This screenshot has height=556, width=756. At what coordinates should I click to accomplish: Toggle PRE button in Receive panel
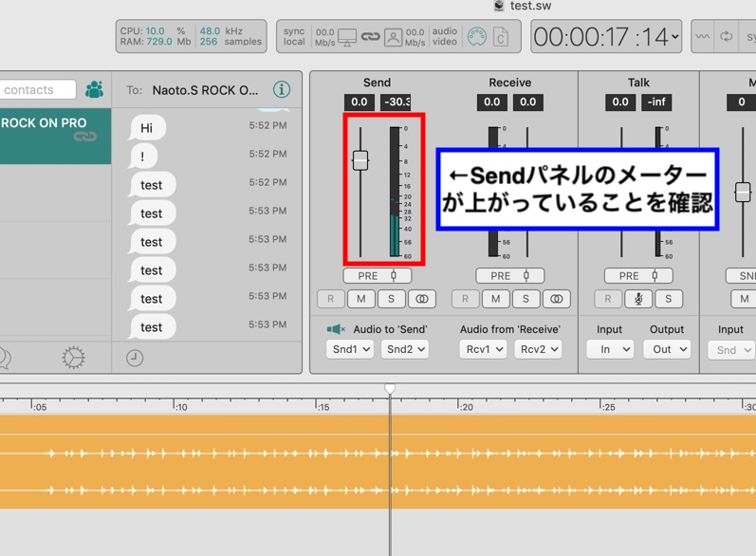coord(509,276)
